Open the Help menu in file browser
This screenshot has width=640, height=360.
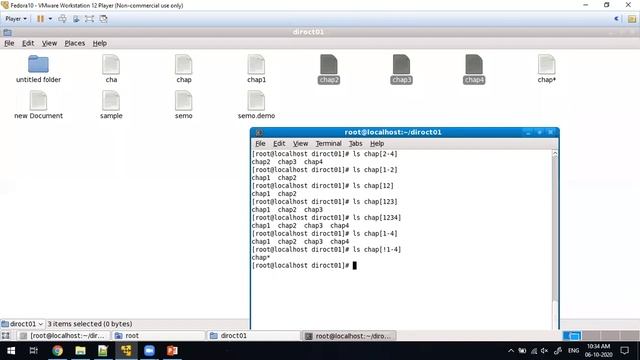100,43
